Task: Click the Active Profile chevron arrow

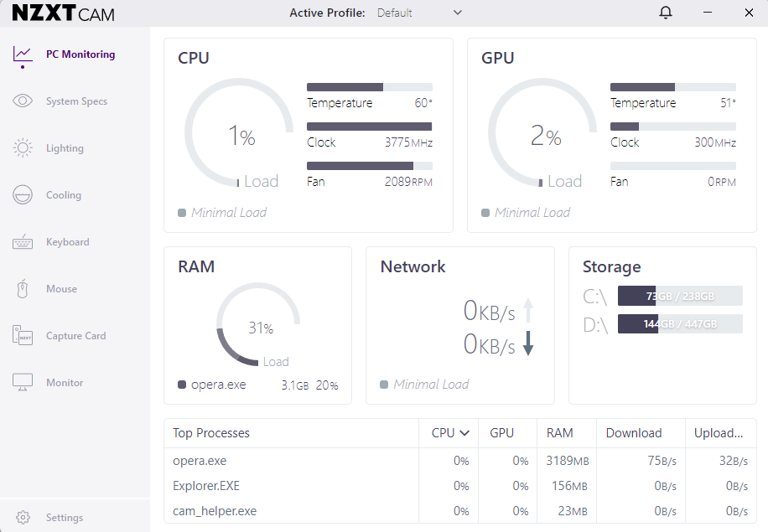Action: click(458, 13)
